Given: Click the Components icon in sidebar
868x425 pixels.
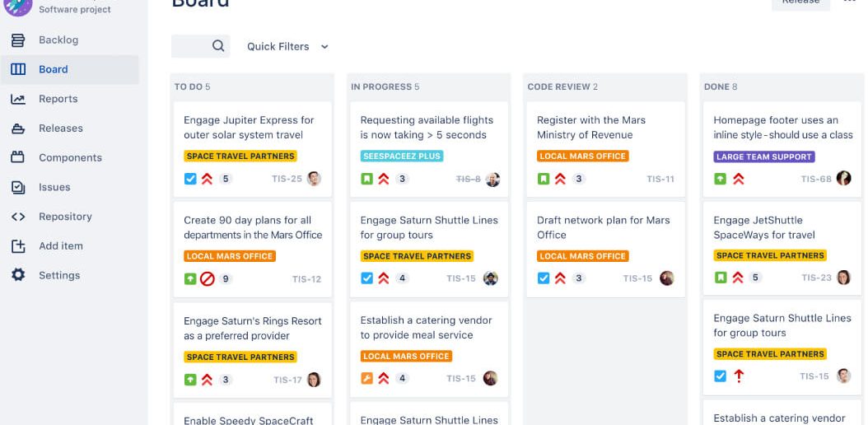Looking at the screenshot, I should click(x=18, y=157).
